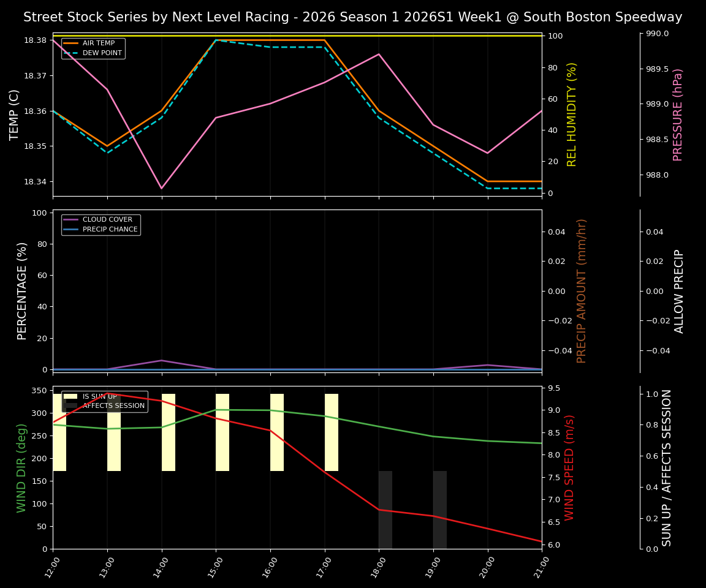Click the CLOUD COVER legend line marker
The width and height of the screenshot is (706, 588).
70,219
